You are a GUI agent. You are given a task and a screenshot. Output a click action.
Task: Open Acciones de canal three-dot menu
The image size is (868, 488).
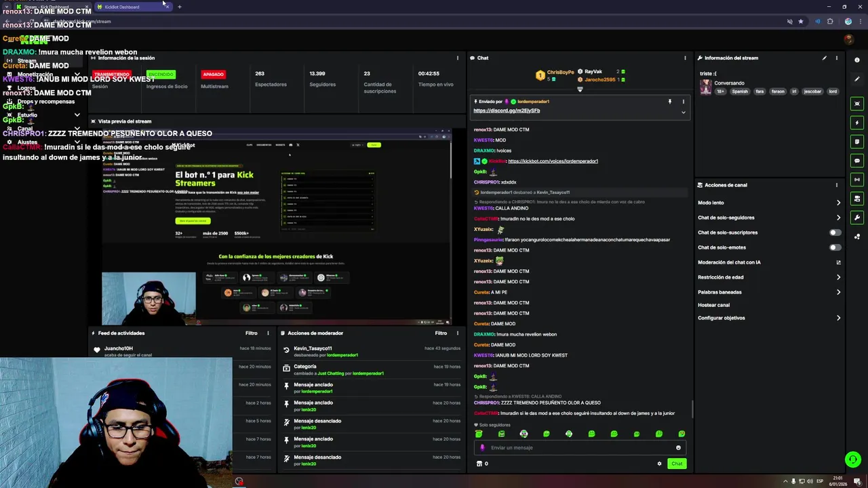(836, 185)
